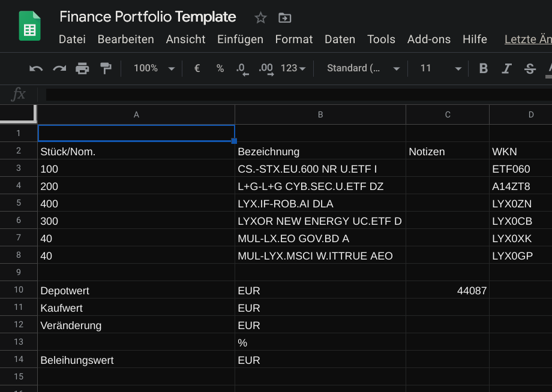The height and width of the screenshot is (392, 552).
Task: Print the spreadsheet
Action: point(82,68)
